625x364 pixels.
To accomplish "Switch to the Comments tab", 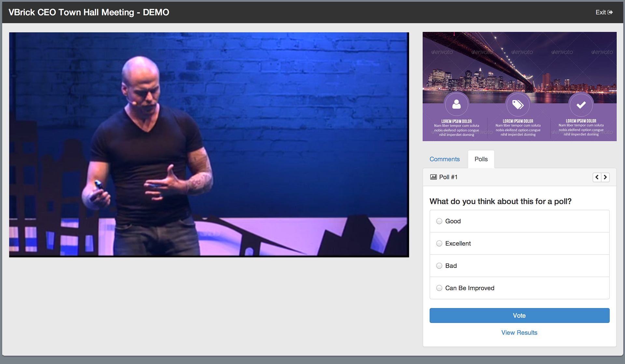I will pyautogui.click(x=444, y=159).
